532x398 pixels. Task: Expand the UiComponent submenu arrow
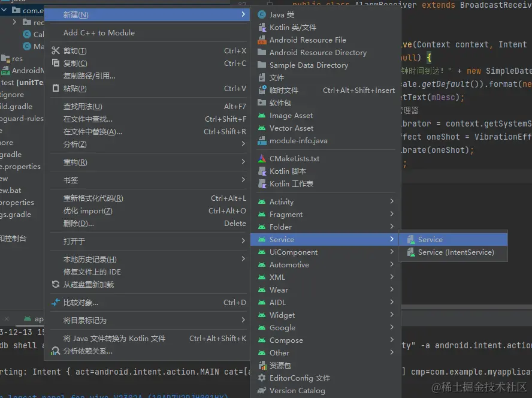[x=392, y=252]
